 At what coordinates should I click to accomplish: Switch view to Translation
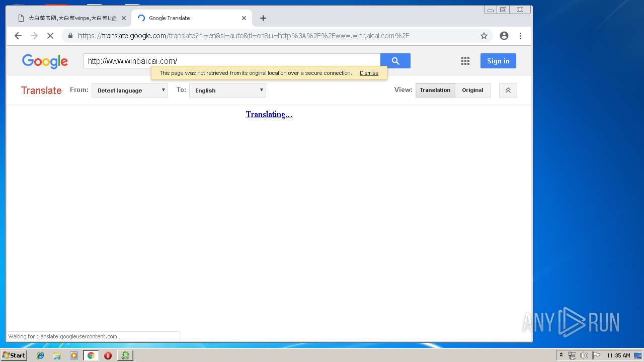point(435,90)
